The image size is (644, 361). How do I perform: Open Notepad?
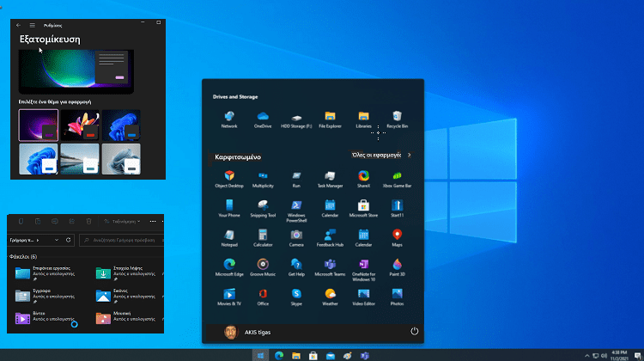point(229,238)
